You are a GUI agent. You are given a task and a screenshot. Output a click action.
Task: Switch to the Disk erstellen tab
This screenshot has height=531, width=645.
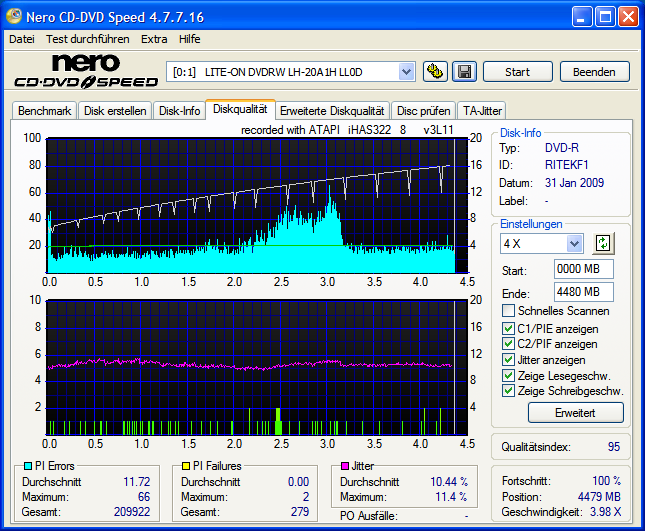pyautogui.click(x=115, y=111)
